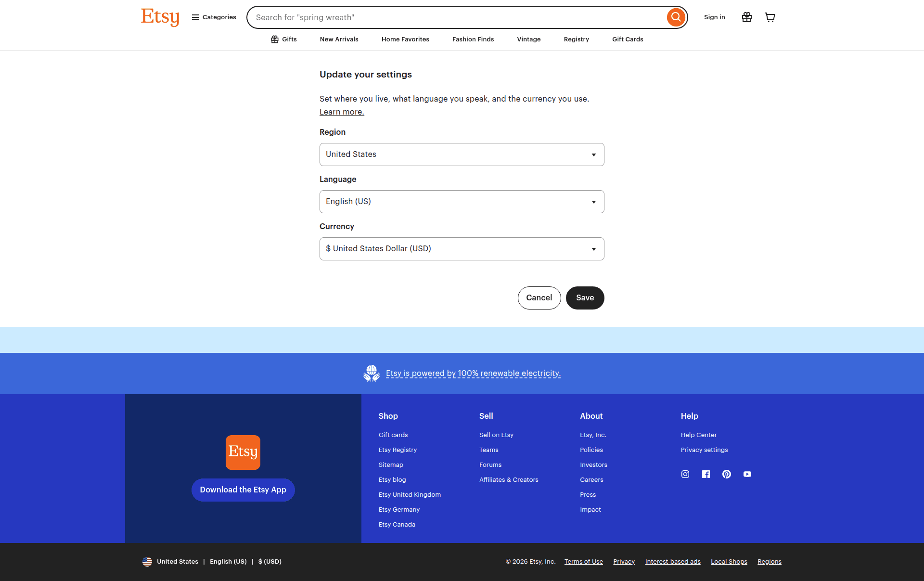Open Privacy settings link
The image size is (924, 581).
click(704, 450)
